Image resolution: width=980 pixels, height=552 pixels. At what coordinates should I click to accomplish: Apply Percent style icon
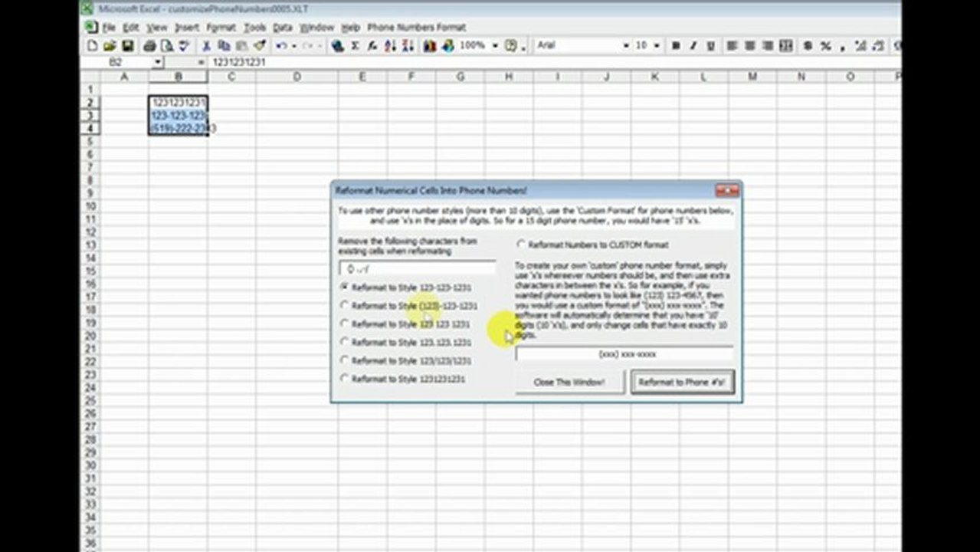[825, 46]
